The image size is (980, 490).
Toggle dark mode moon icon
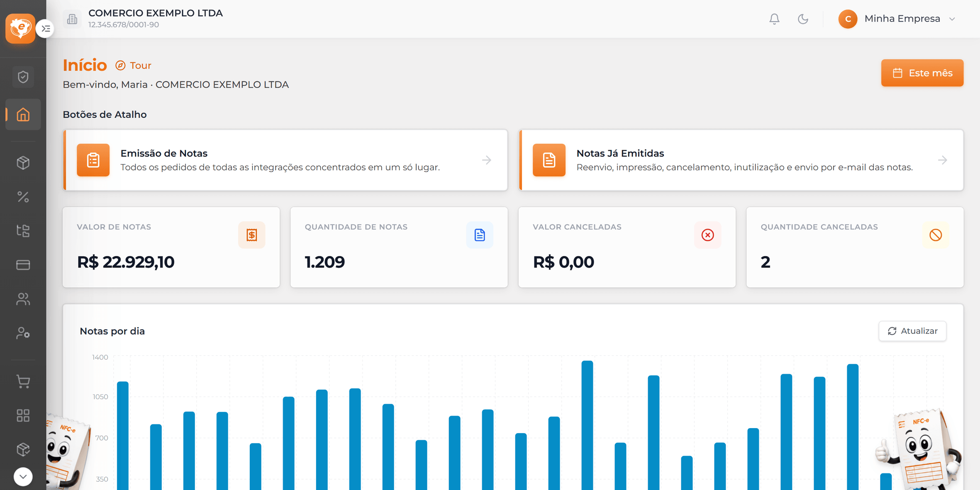click(803, 19)
